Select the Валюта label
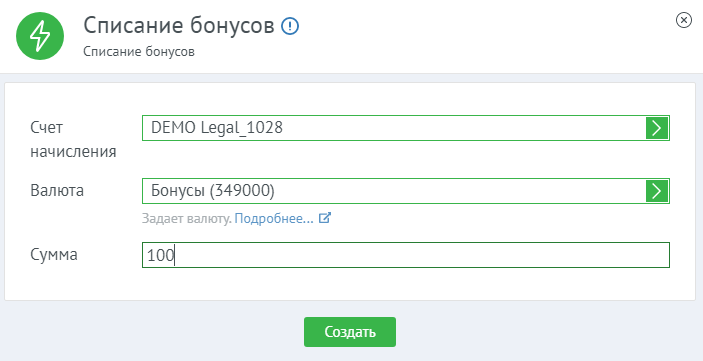The image size is (703, 361). point(57,191)
